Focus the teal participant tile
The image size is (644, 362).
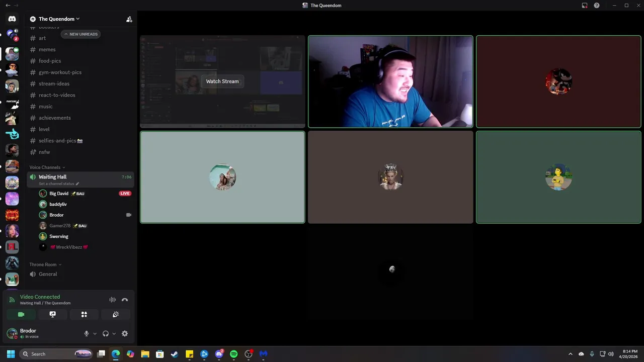point(222,177)
